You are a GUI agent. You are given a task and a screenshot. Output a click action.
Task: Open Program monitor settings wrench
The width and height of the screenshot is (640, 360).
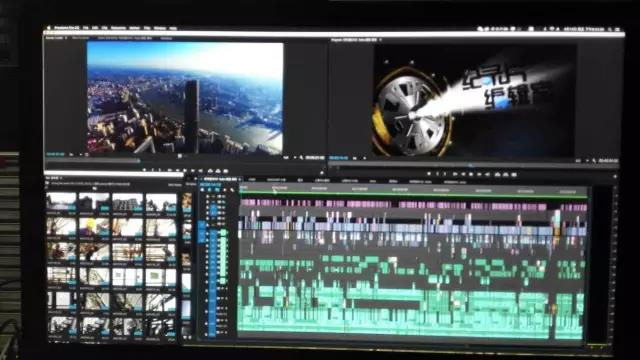594,161
